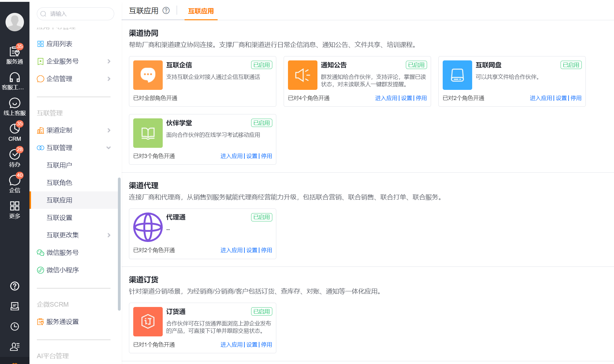Click 设置 link for 伙伴学堂
Screen dimensions: 614x364
point(252,156)
